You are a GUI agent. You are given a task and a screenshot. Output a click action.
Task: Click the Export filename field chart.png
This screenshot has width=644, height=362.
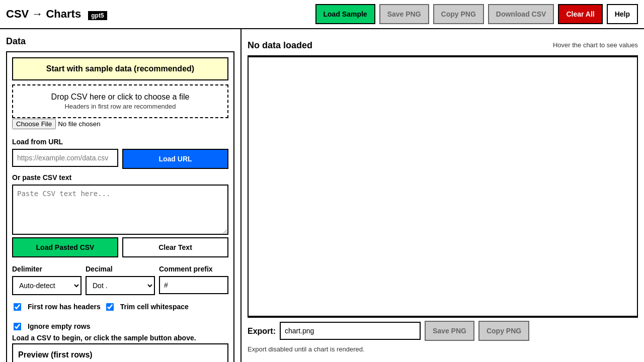point(350,331)
